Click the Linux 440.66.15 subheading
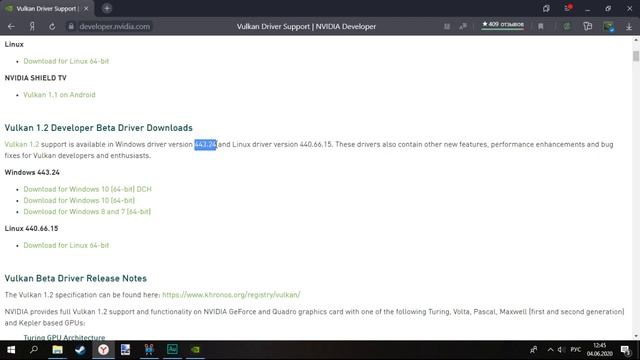 [31, 229]
